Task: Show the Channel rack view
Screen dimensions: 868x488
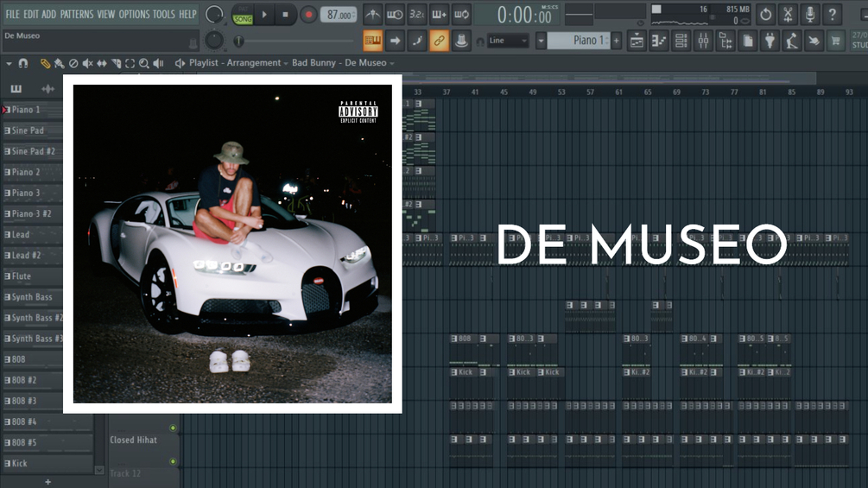Action: (x=681, y=41)
